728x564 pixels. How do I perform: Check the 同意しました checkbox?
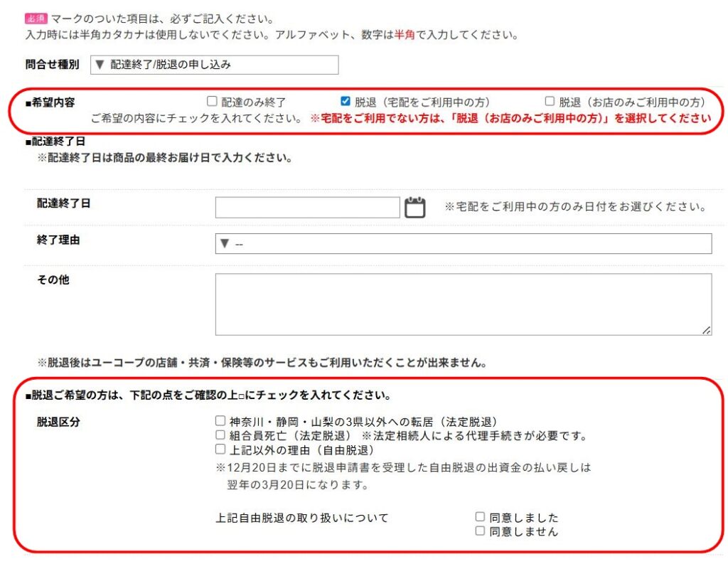(x=481, y=516)
